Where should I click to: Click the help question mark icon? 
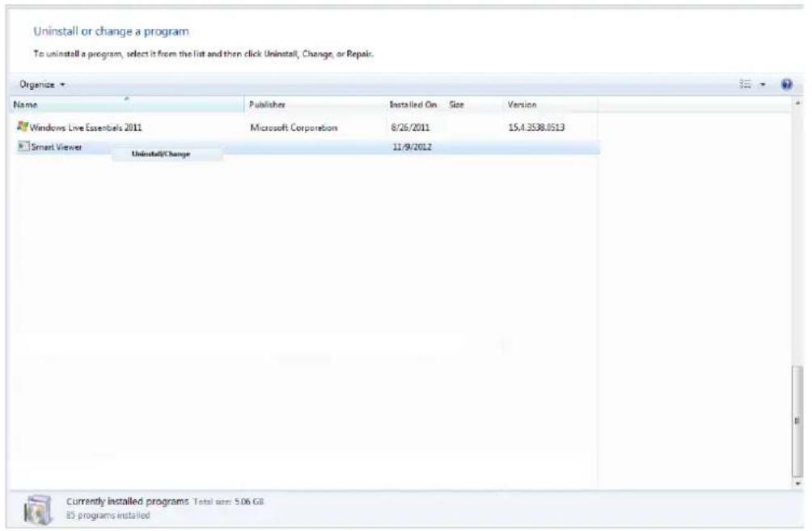pos(786,84)
